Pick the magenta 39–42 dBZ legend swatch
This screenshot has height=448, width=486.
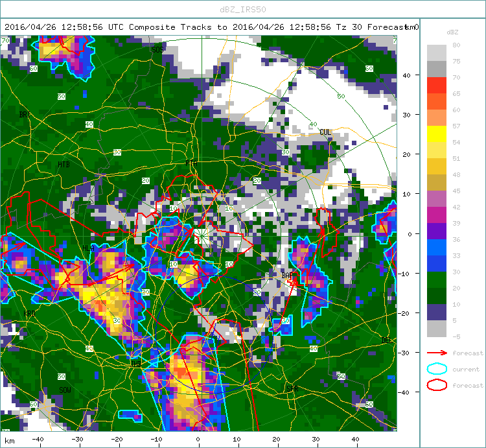click(x=436, y=215)
